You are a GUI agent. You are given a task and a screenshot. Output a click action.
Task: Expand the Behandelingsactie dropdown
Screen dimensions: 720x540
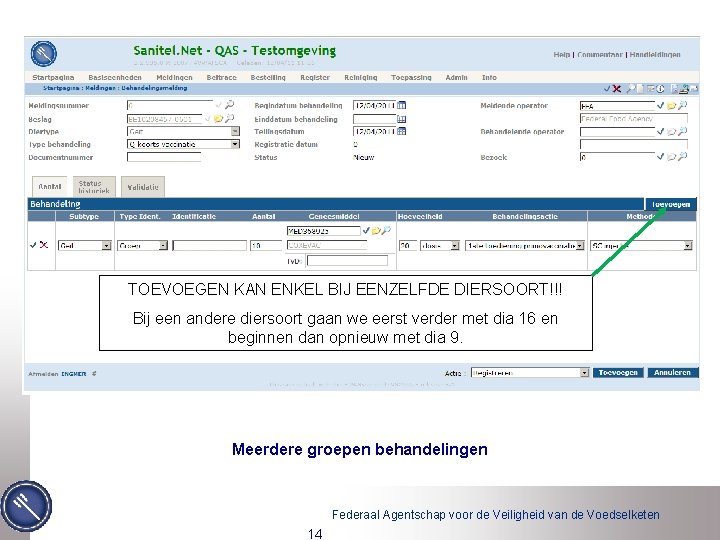[x=580, y=246]
